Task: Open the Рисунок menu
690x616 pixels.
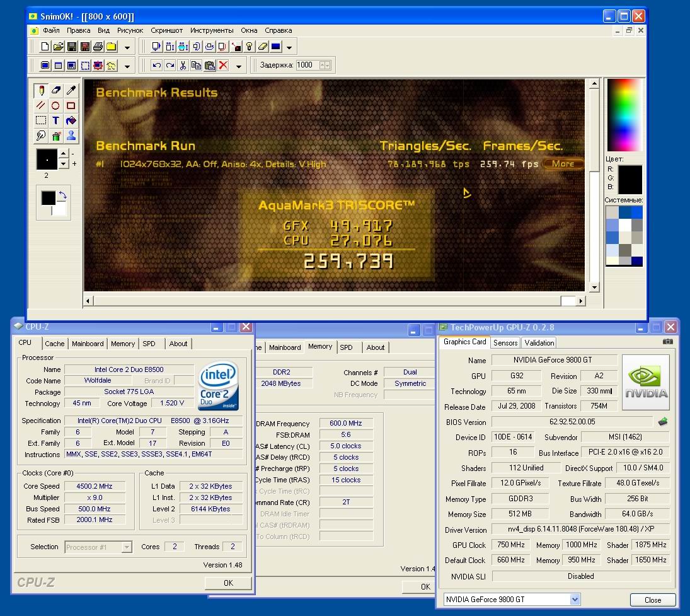Action: pos(130,30)
